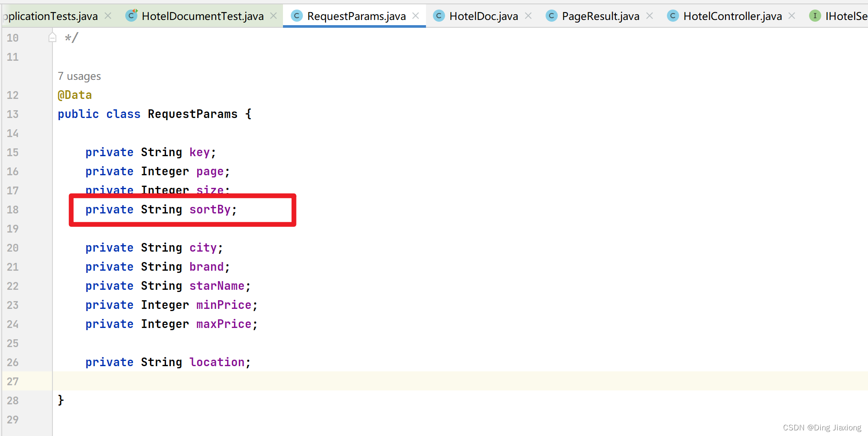Click the closing brace on line 28
This screenshot has width=868, height=436.
[61, 400]
